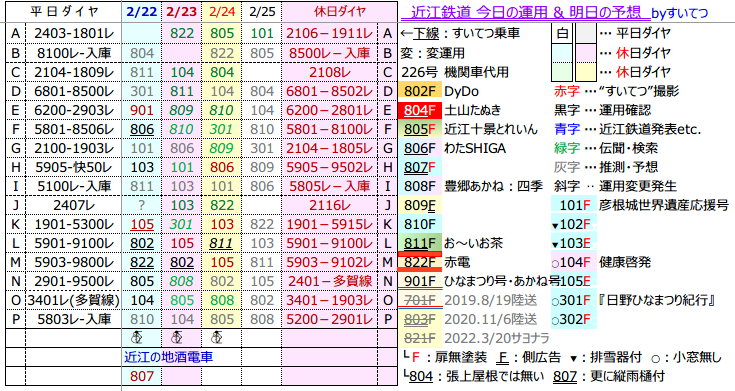Image resolution: width=735 pixels, height=391 pixels.
Task: Select the 2/23 date column header
Action: click(x=181, y=12)
